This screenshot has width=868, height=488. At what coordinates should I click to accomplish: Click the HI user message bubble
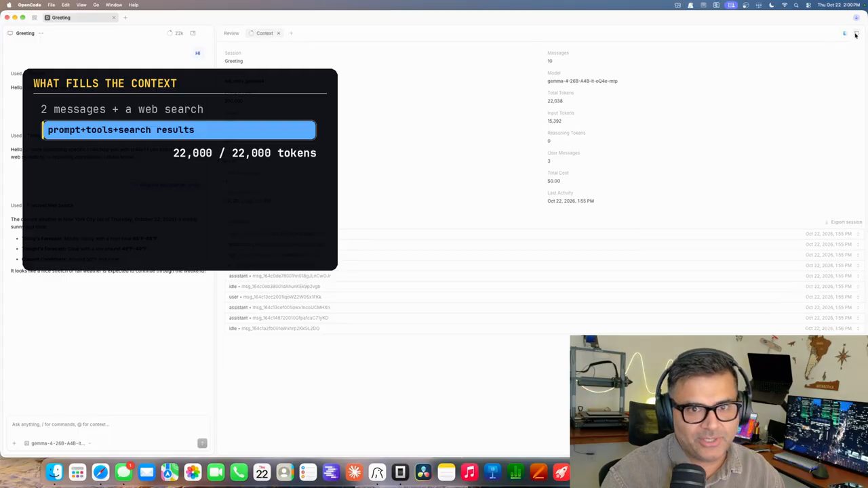pyautogui.click(x=198, y=53)
